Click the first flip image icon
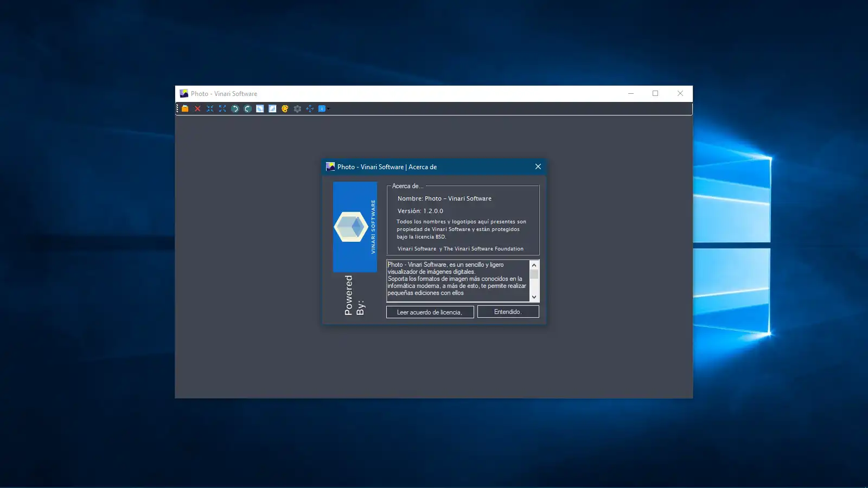Viewport: 868px width, 488px height. 260,108
